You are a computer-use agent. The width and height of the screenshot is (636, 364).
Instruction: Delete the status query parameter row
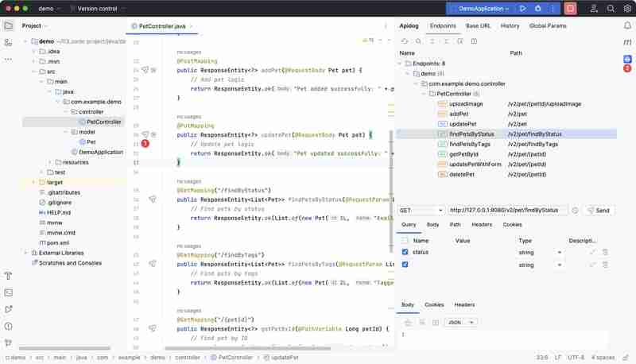point(605,252)
